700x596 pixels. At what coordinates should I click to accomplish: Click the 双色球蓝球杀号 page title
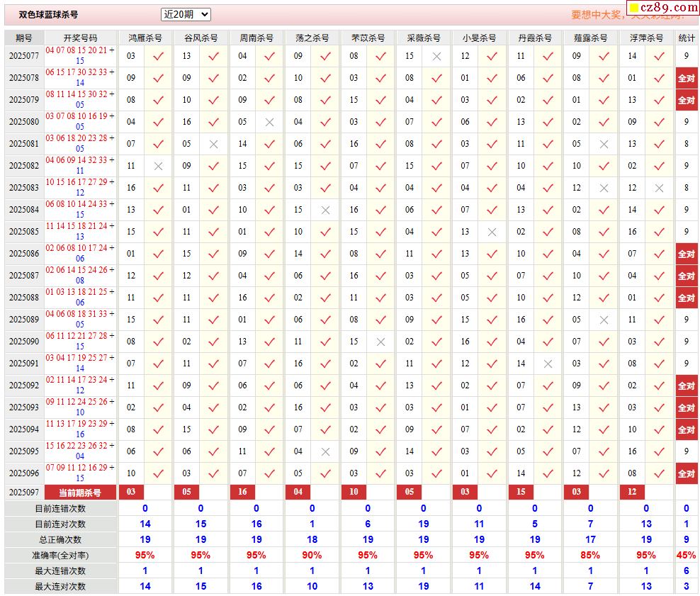tap(48, 15)
